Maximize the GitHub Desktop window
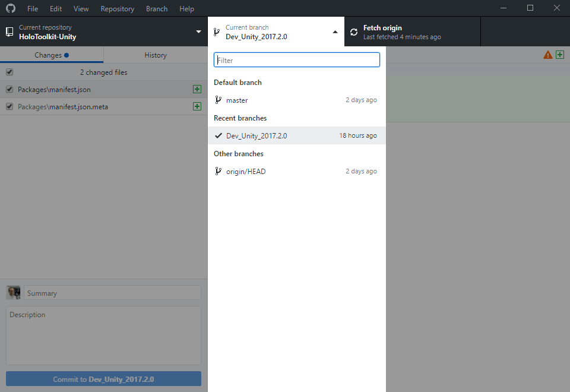570x392 pixels. pos(530,8)
